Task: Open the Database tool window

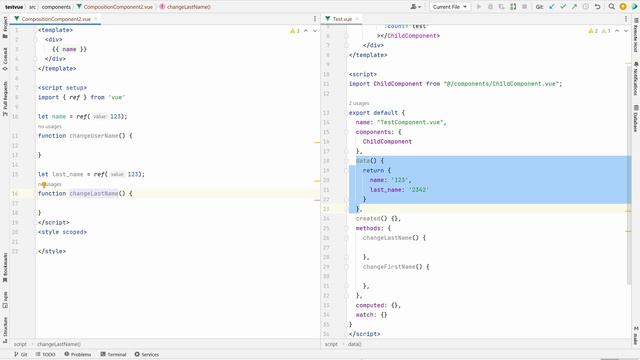Action: click(x=636, y=118)
